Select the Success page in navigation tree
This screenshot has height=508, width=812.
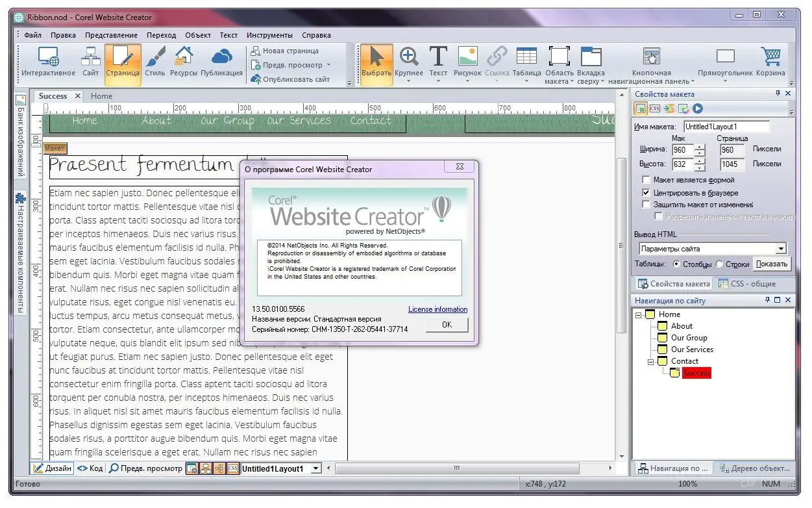[696, 373]
